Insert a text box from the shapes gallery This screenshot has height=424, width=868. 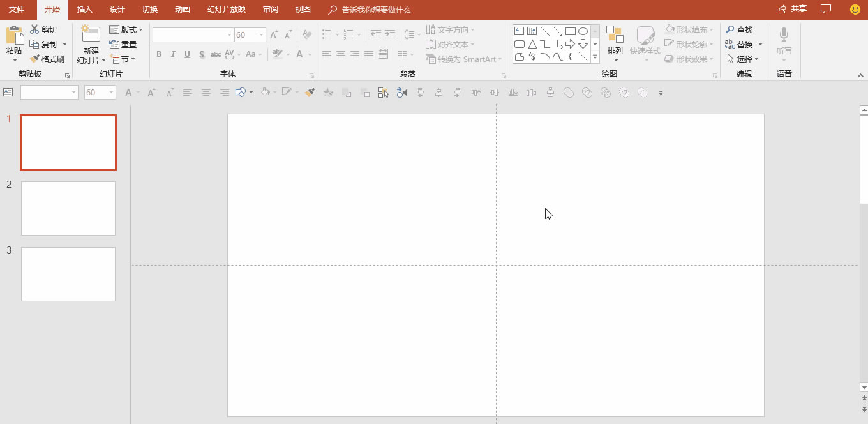[519, 31]
